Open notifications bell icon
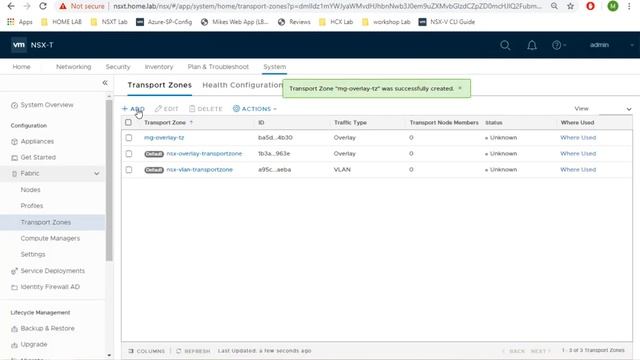Image resolution: width=640 pixels, height=360 pixels. (532, 45)
